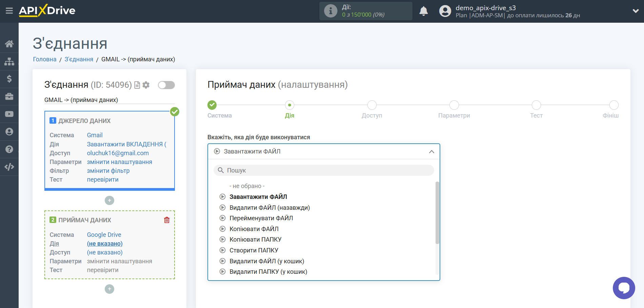Select the Завантажити ФАЙЛ option

(258, 197)
